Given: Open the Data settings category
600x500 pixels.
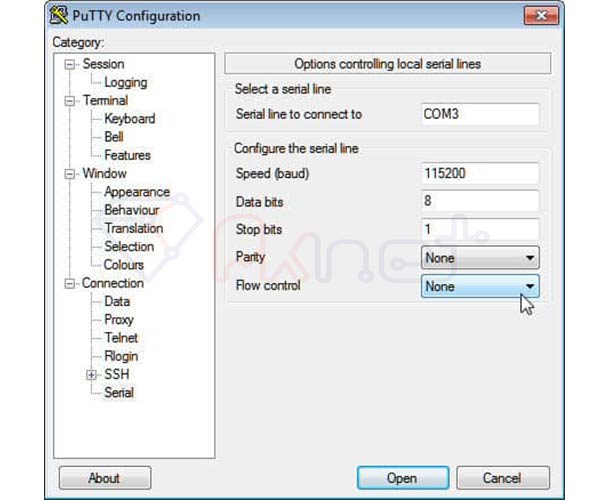Looking at the screenshot, I should coord(117,301).
